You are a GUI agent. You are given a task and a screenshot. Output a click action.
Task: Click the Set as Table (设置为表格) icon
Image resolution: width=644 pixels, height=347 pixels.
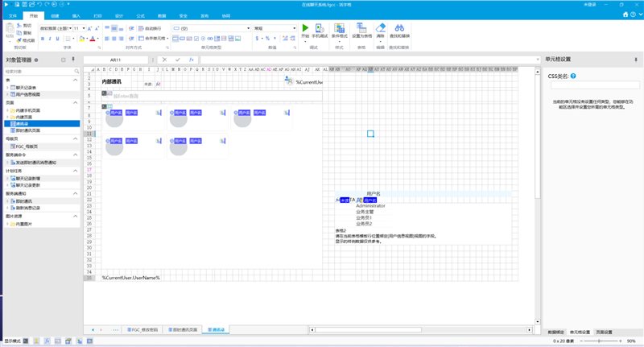pos(361,28)
